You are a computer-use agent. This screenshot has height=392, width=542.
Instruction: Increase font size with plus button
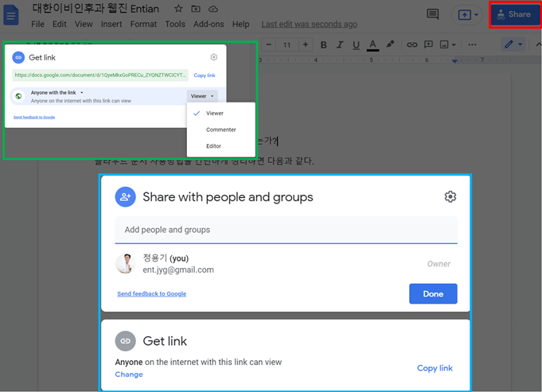pyautogui.click(x=305, y=45)
